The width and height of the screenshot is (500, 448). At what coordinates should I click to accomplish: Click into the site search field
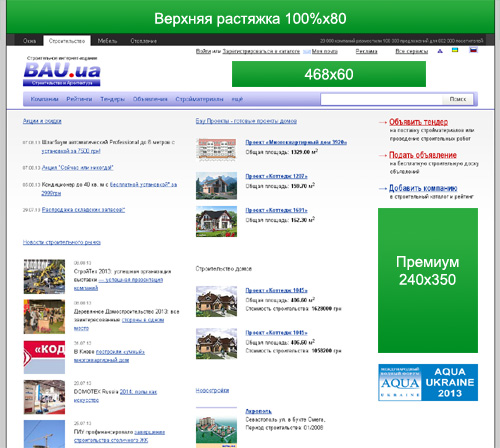point(382,99)
